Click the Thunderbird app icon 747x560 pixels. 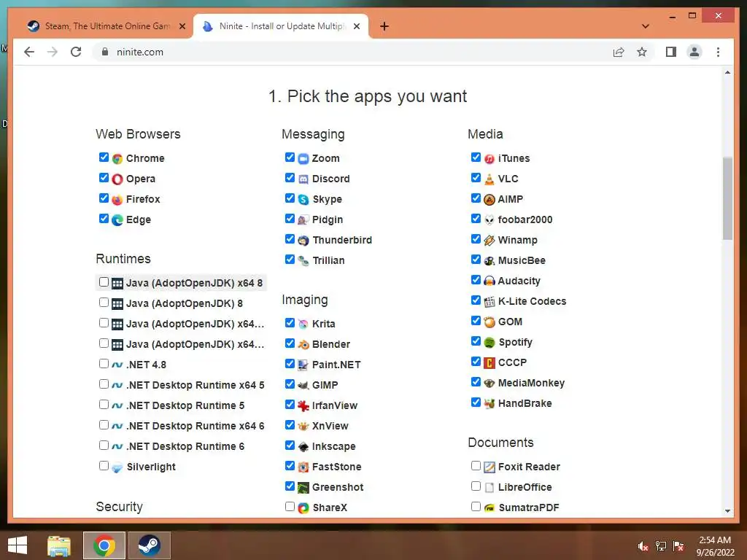303,241
